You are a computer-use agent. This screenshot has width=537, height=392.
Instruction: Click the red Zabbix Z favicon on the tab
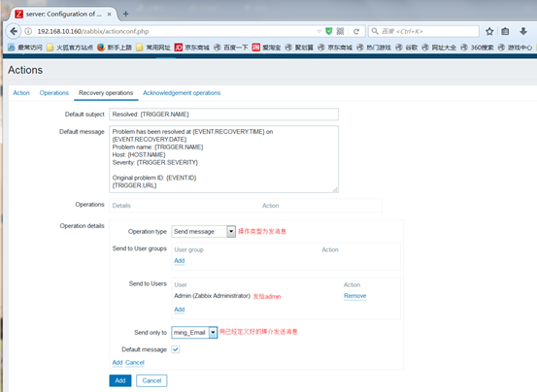point(19,14)
